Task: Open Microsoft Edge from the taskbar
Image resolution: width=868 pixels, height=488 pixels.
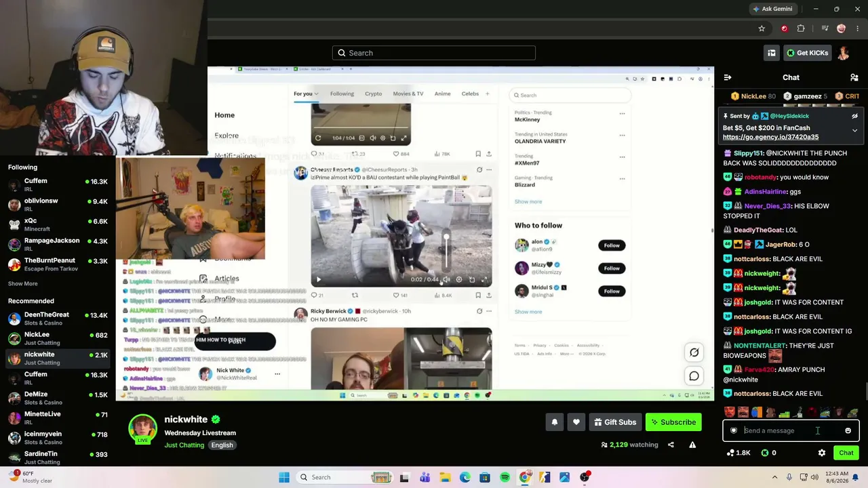Action: coord(465,477)
